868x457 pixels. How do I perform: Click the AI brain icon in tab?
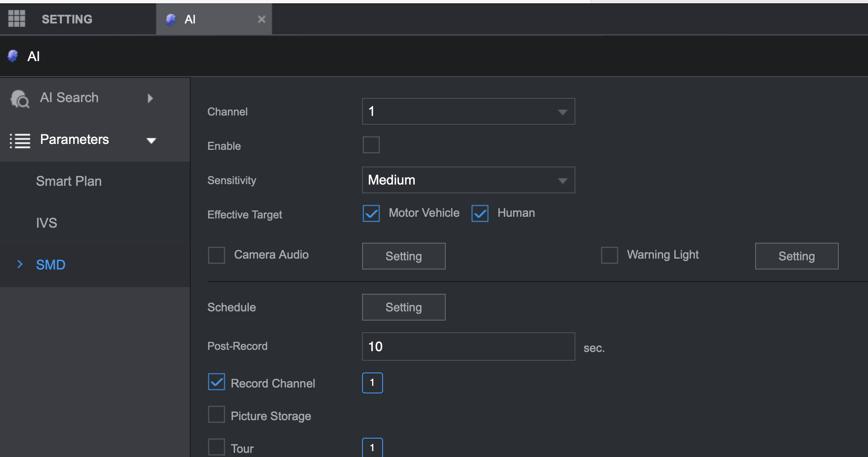[171, 19]
